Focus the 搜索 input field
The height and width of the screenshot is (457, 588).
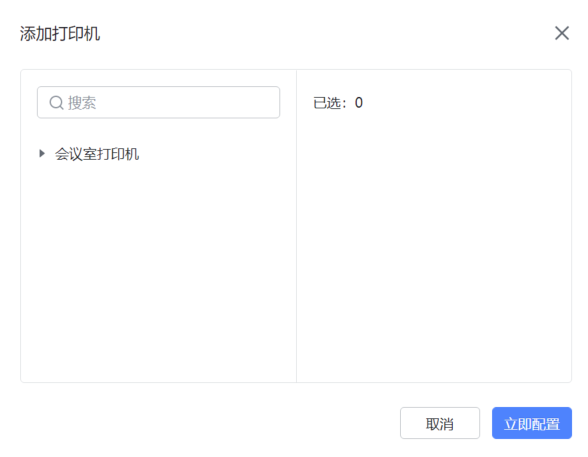point(158,102)
